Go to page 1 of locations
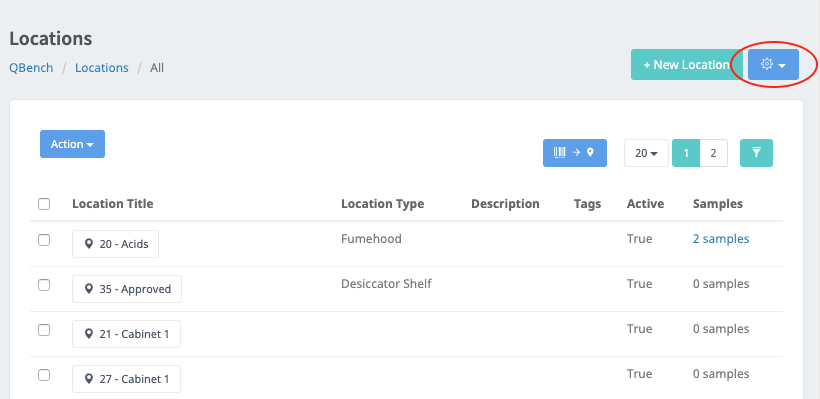The height and width of the screenshot is (399, 820). pyautogui.click(x=686, y=153)
